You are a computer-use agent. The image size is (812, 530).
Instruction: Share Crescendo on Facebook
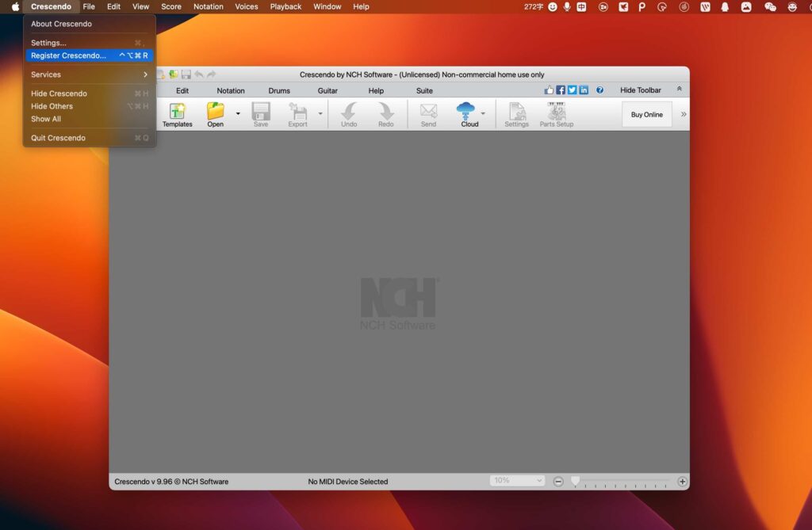(560, 90)
